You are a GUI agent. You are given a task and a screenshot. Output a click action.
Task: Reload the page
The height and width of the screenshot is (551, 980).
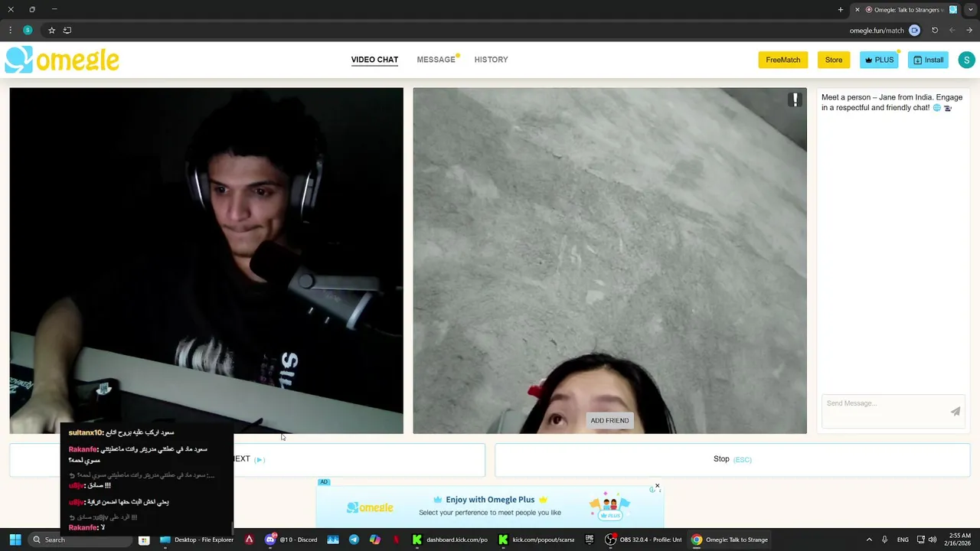pyautogui.click(x=935, y=30)
